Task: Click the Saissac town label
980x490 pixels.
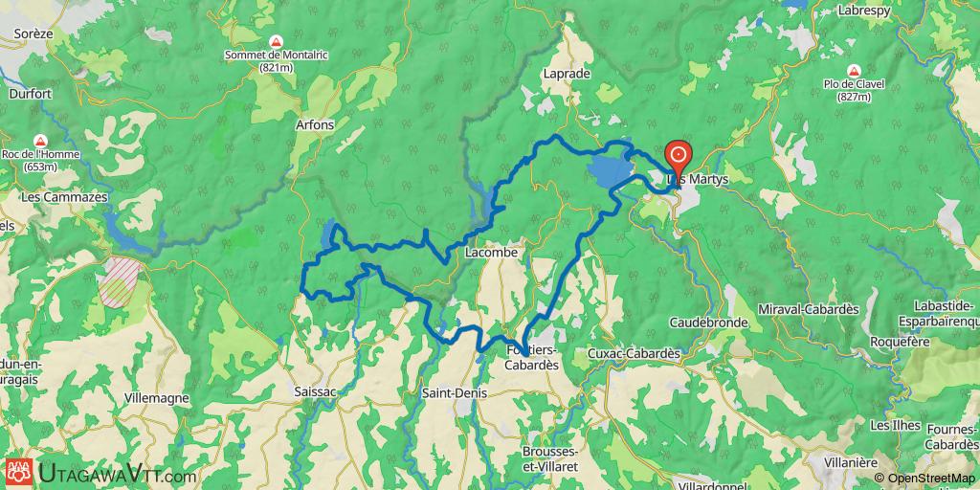Action: [315, 392]
